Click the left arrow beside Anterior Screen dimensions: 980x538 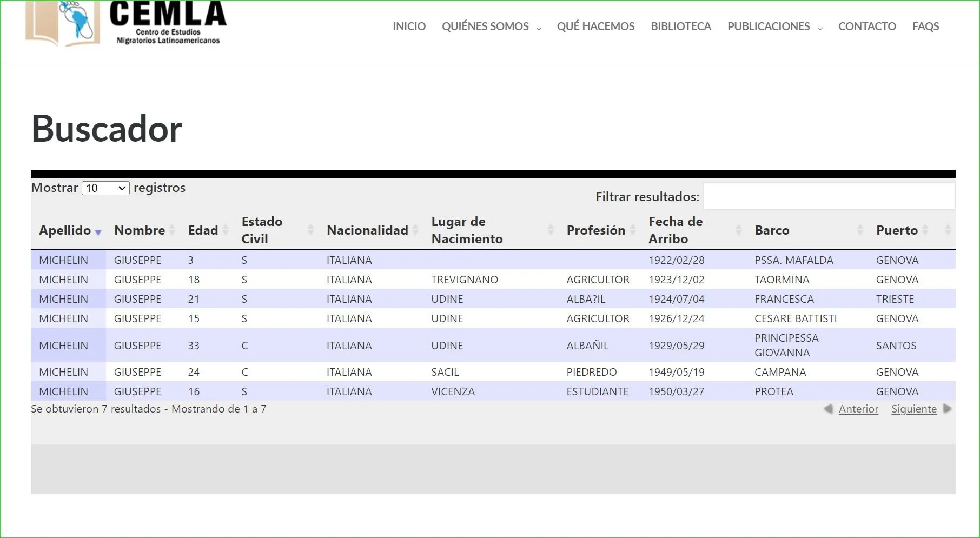[828, 409]
